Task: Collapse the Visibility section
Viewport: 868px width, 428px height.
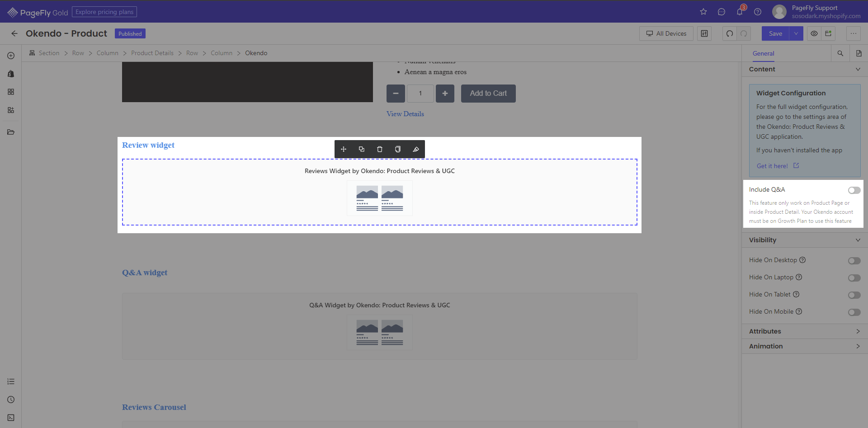Action: (x=805, y=240)
